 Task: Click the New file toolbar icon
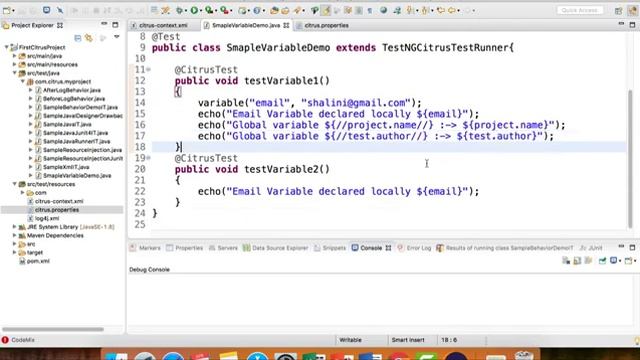click(x=7, y=11)
